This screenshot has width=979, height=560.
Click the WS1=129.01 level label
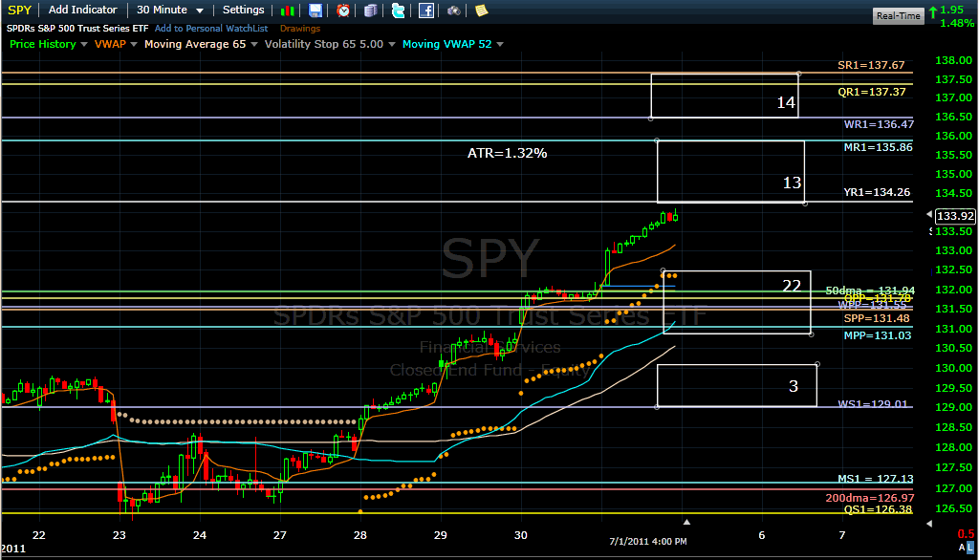coord(872,404)
